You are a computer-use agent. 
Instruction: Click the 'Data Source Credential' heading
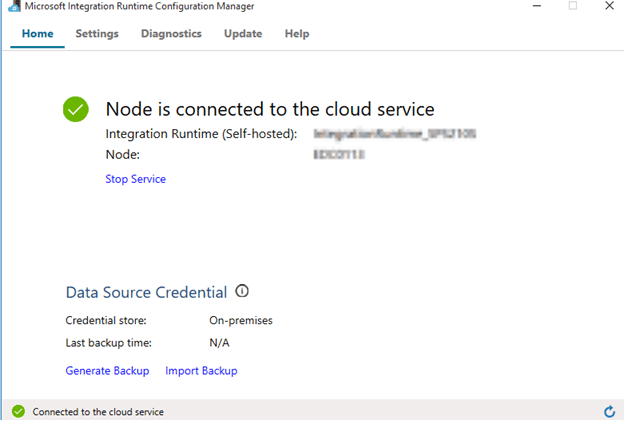click(146, 292)
